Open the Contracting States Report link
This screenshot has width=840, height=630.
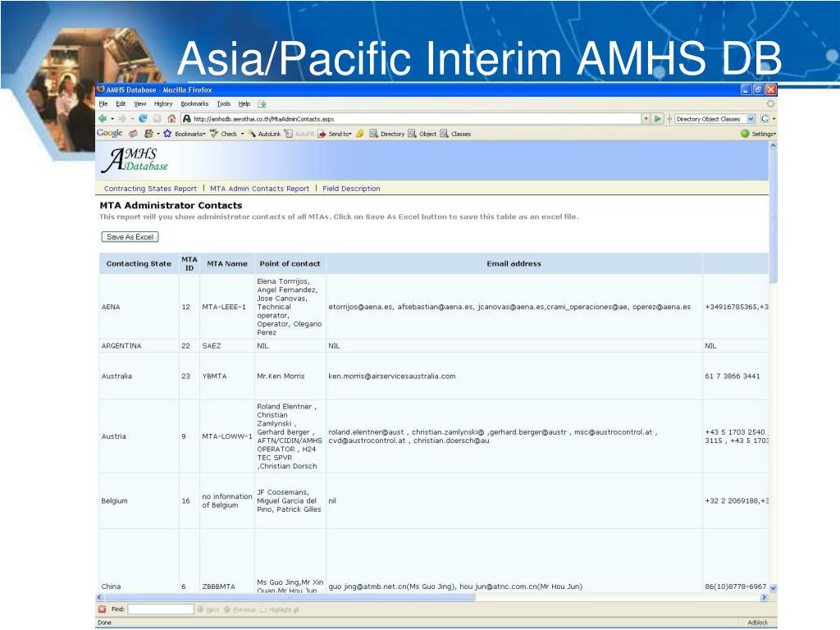tap(150, 189)
